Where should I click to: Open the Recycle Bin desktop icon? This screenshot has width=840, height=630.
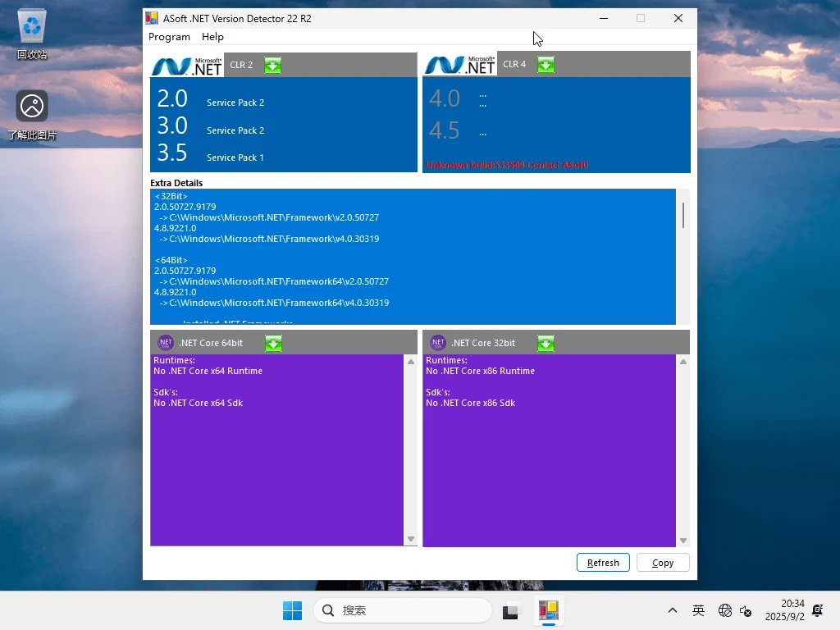click(x=32, y=34)
